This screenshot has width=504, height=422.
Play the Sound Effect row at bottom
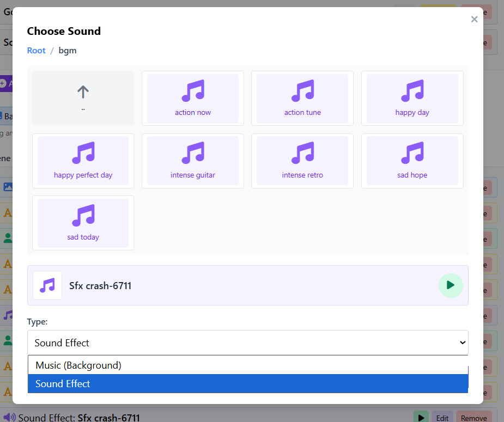pyautogui.click(x=421, y=418)
